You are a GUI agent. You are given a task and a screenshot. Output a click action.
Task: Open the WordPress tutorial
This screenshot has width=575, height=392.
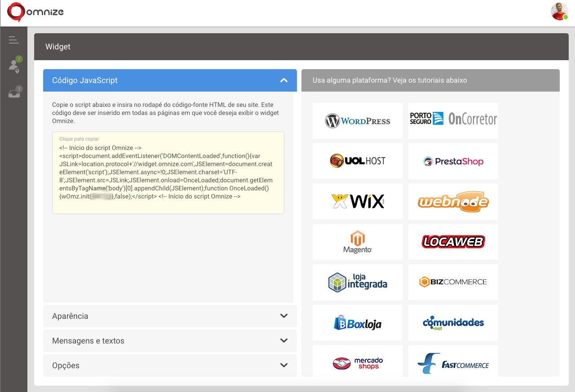click(358, 121)
